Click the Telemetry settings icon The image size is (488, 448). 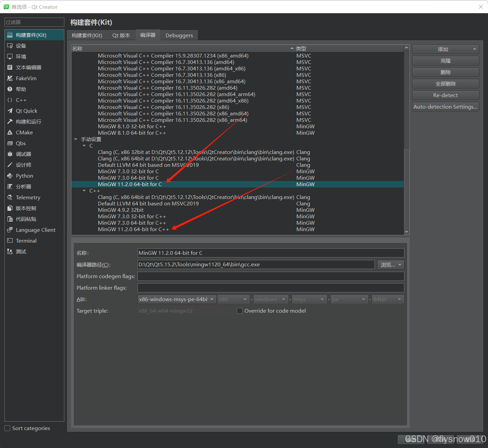click(10, 197)
